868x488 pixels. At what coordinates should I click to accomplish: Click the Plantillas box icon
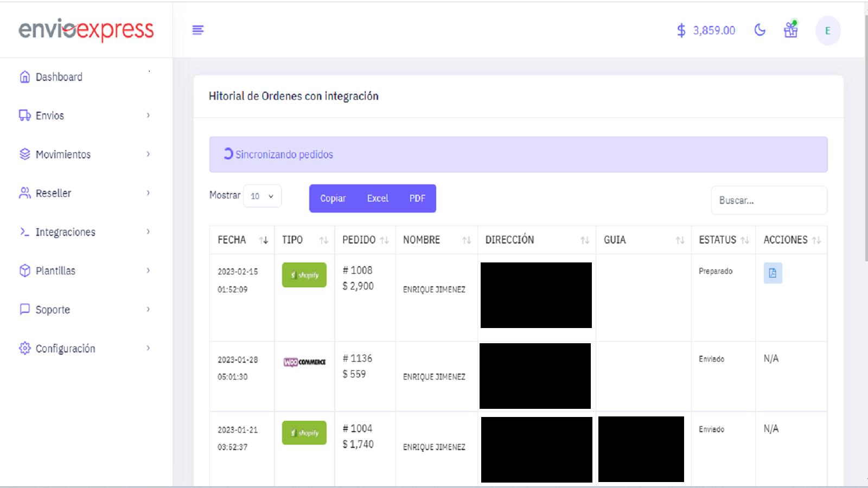tap(25, 271)
